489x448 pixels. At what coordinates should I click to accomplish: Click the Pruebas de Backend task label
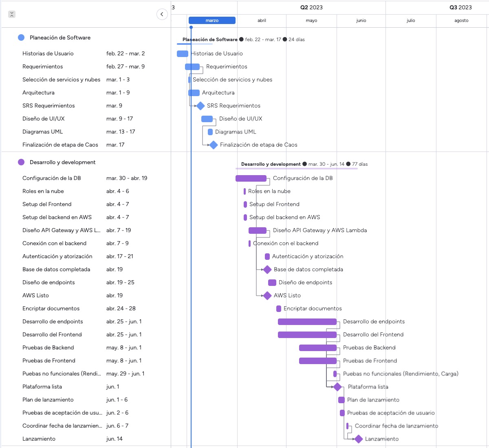click(x=48, y=347)
